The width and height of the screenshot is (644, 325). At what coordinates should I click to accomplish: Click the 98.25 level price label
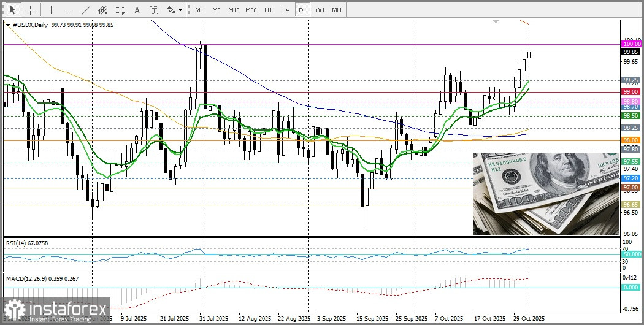631,128
